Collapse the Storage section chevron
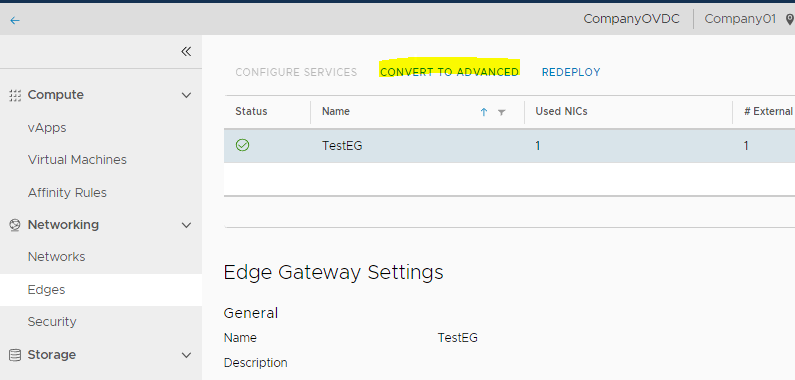The width and height of the screenshot is (795, 380). click(187, 355)
